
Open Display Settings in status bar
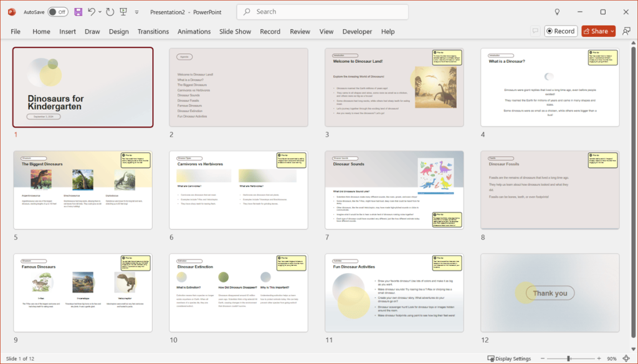510,358
